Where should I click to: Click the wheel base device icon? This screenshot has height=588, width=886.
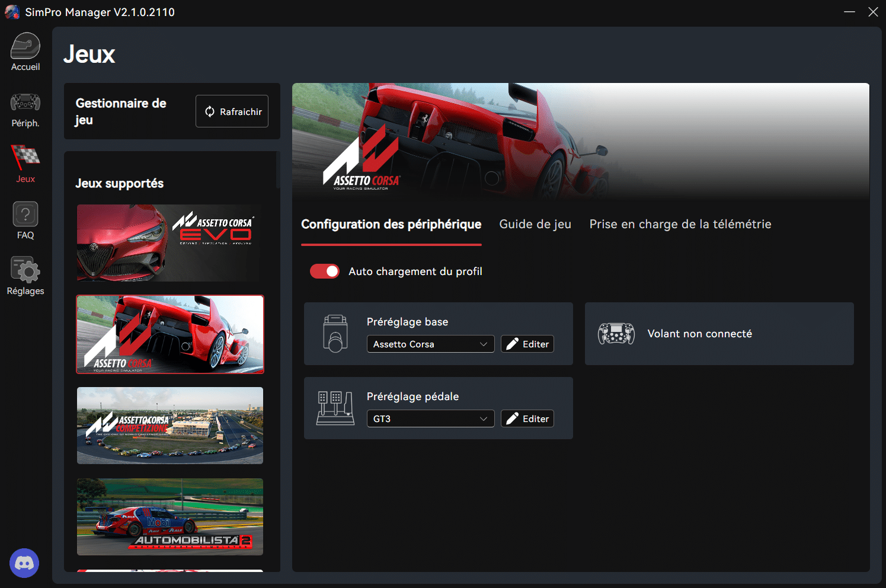point(335,334)
